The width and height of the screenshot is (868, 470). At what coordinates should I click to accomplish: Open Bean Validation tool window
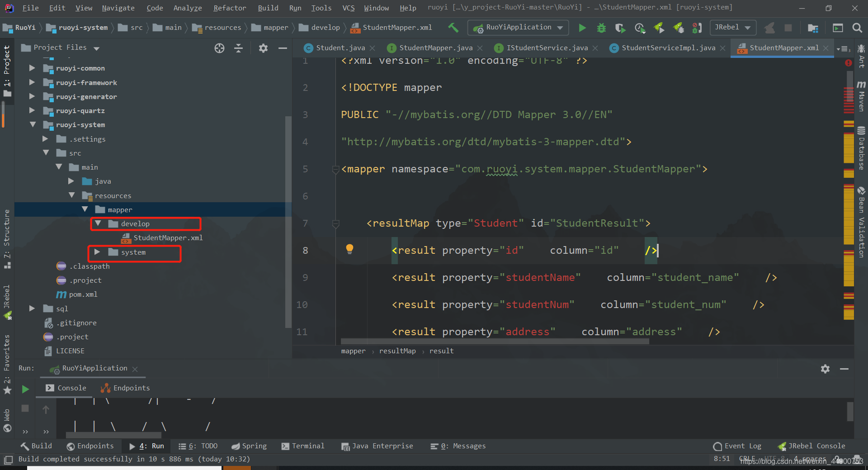(x=861, y=222)
